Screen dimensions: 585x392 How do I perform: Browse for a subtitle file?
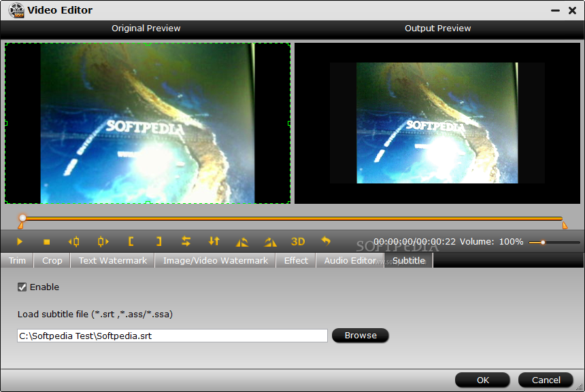coord(361,336)
